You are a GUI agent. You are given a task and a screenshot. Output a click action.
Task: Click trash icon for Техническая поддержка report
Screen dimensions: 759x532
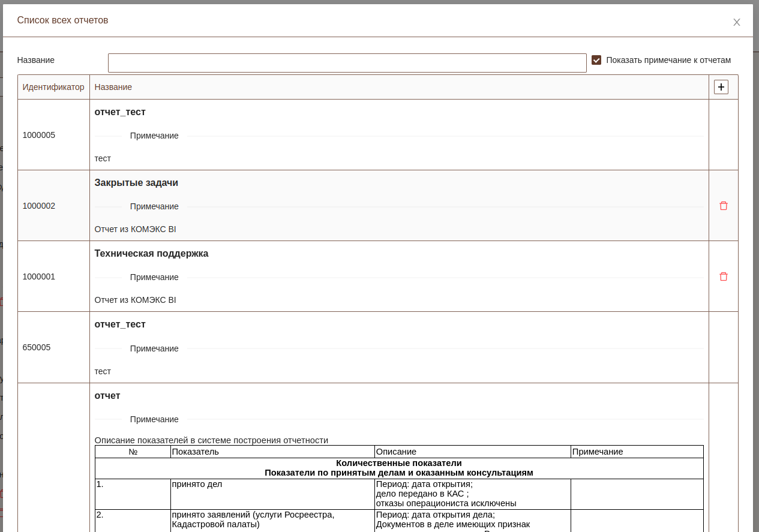(x=723, y=276)
